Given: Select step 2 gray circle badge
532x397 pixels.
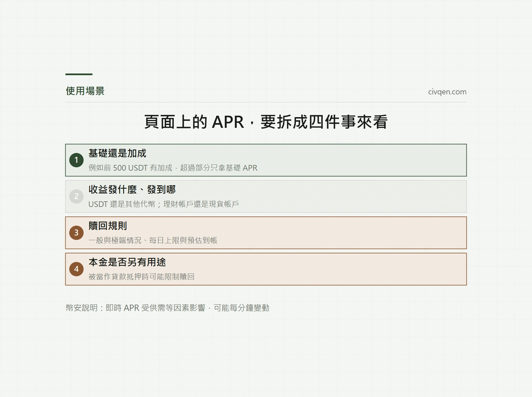Looking at the screenshot, I should pyautogui.click(x=76, y=197).
